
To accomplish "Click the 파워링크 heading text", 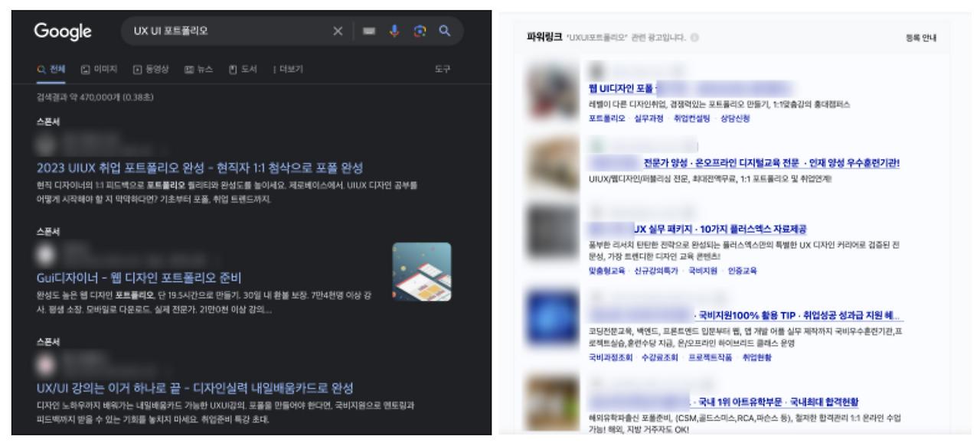I will point(544,37).
